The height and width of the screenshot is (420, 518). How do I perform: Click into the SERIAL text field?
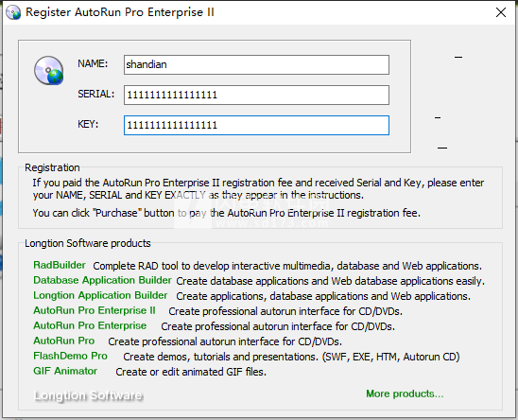256,95
